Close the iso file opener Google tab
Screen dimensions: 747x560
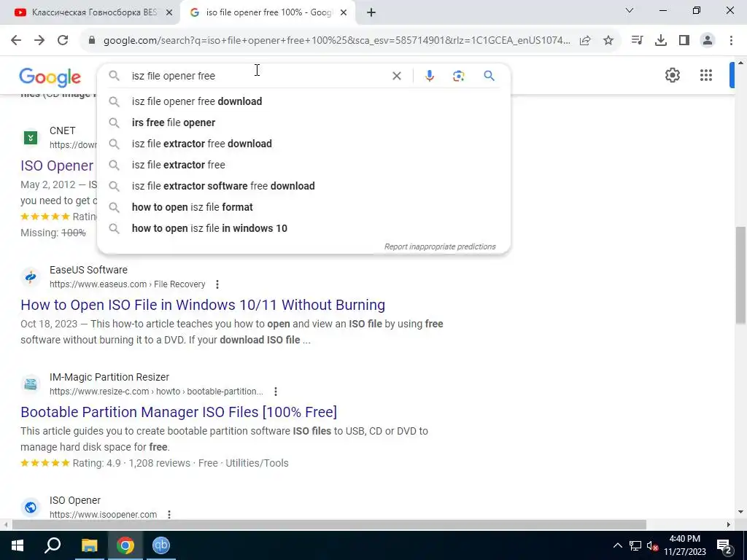click(344, 12)
